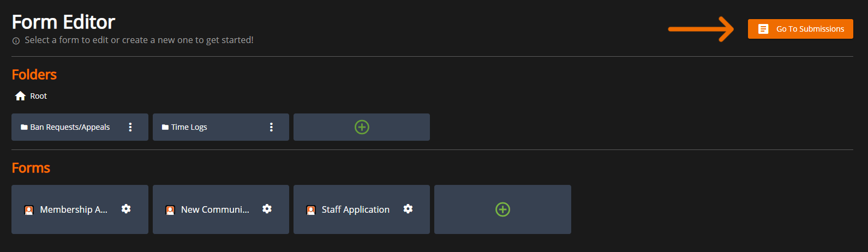868x252 pixels.
Task: Open settings gear for Membership form
Action: click(126, 209)
